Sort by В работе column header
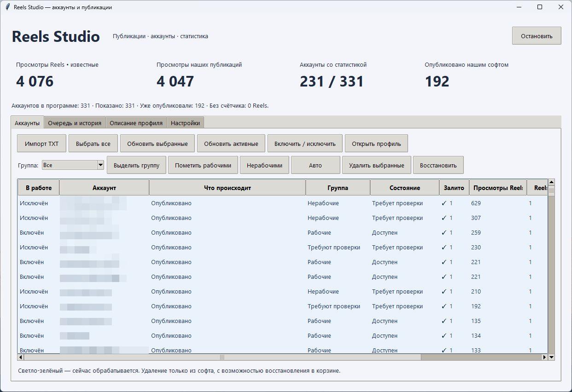 click(39, 188)
